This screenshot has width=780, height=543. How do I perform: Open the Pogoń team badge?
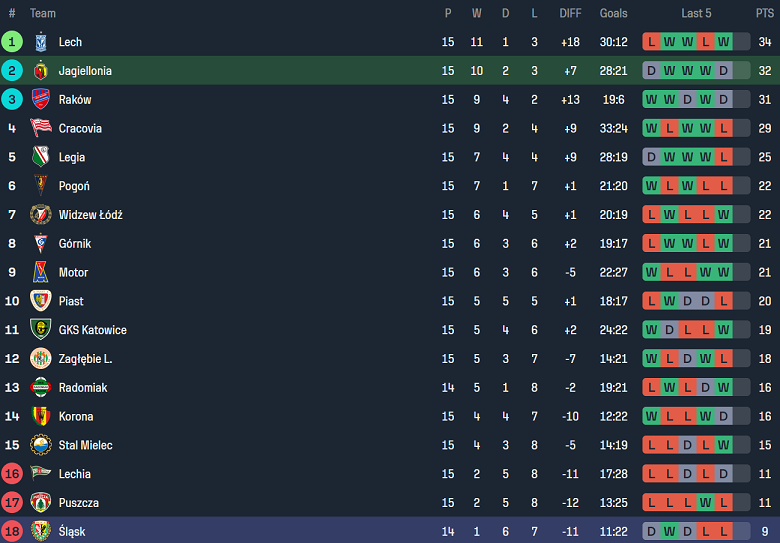[41, 186]
